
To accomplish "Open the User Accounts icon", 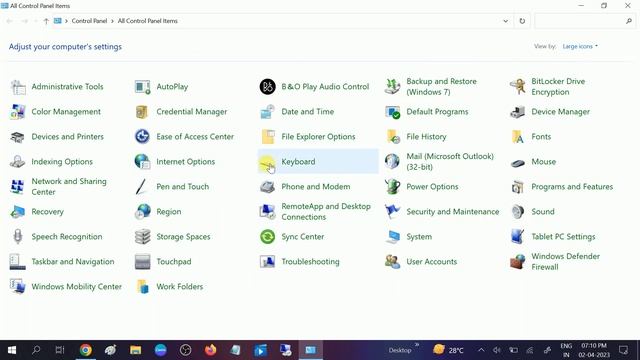I will (392, 262).
